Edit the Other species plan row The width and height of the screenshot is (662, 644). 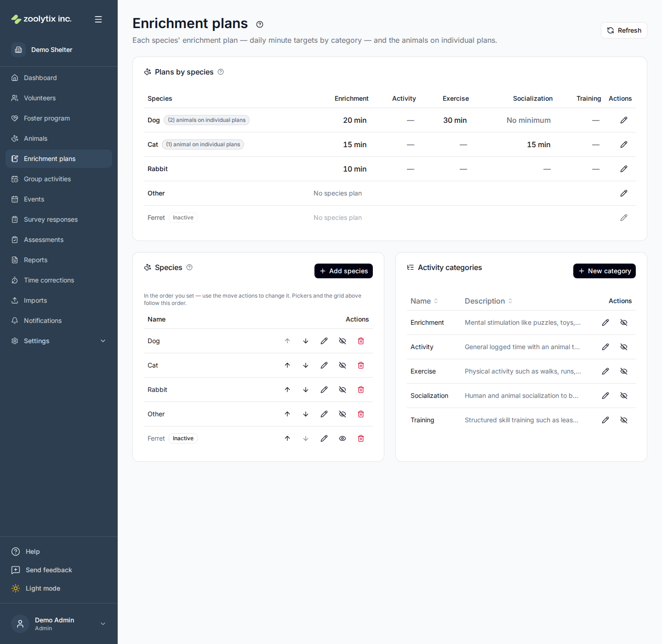coord(624,193)
